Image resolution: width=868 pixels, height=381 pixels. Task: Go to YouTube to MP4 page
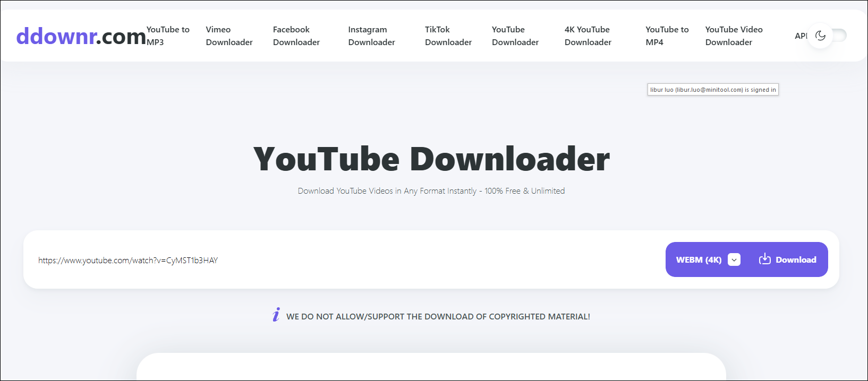[667, 36]
